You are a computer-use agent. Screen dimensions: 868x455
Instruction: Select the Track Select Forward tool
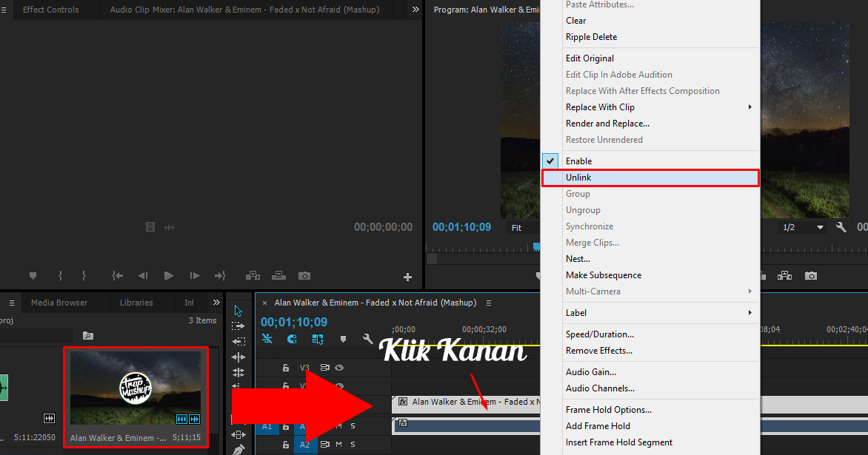pyautogui.click(x=238, y=326)
